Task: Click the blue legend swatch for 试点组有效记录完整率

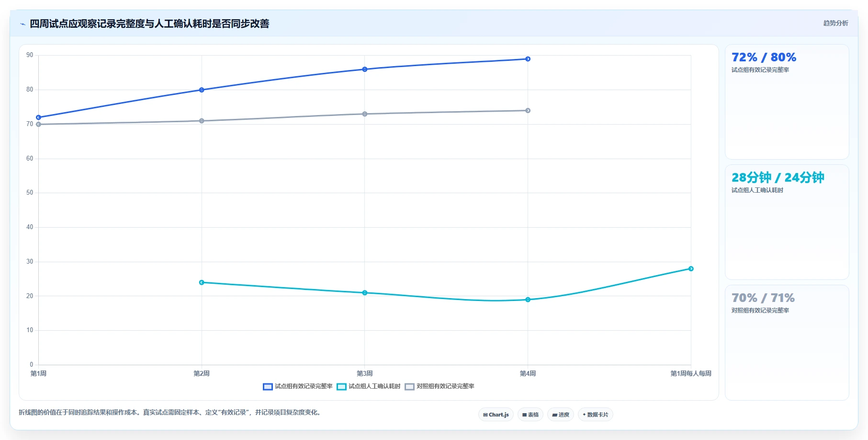Action: point(268,387)
